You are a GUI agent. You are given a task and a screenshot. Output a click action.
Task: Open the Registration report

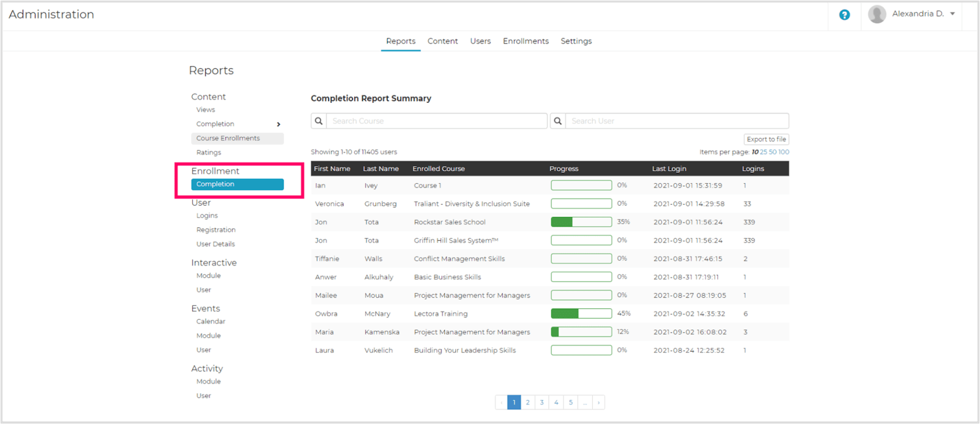(216, 230)
